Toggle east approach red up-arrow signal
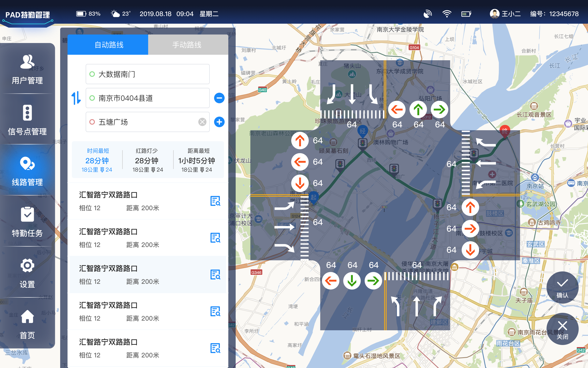This screenshot has width=588, height=368. (x=470, y=207)
